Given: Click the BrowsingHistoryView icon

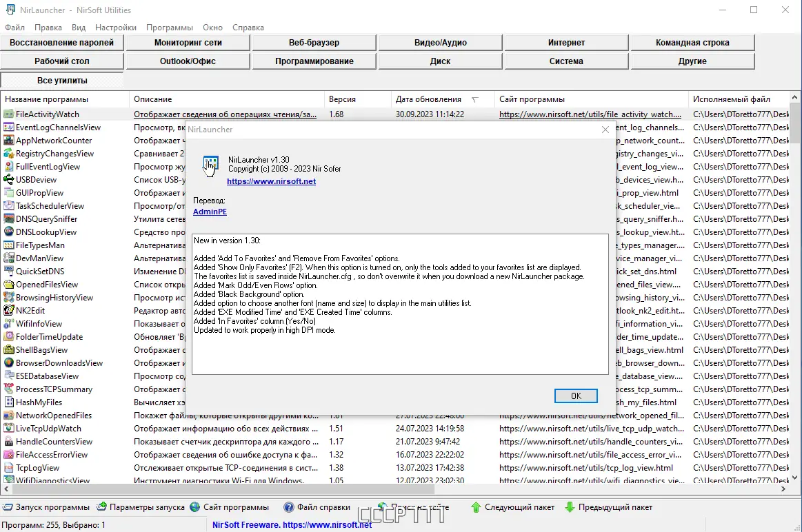Looking at the screenshot, I should tap(9, 298).
